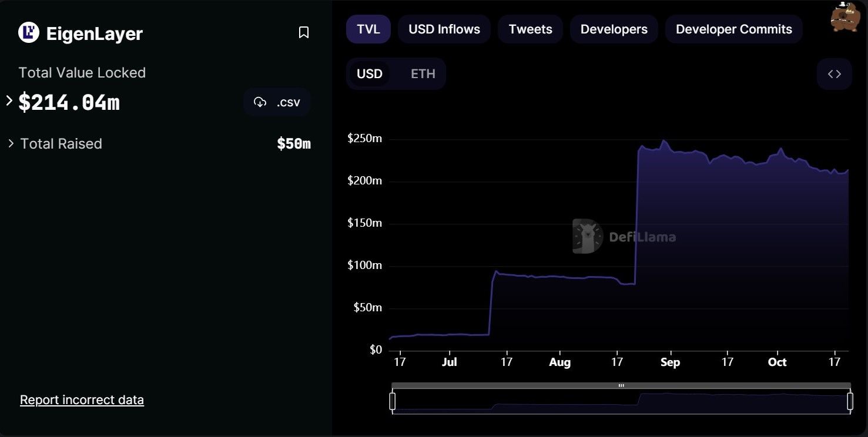
Task: Click the left range slider handle
Action: [393, 401]
